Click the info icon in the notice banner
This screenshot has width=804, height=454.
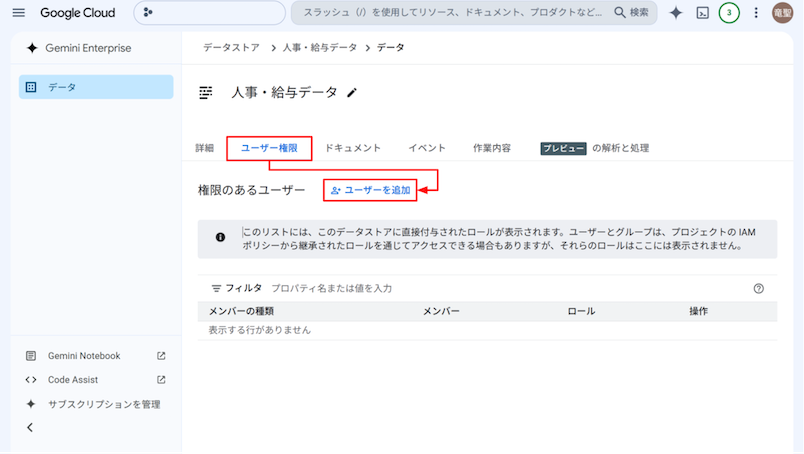click(220, 238)
